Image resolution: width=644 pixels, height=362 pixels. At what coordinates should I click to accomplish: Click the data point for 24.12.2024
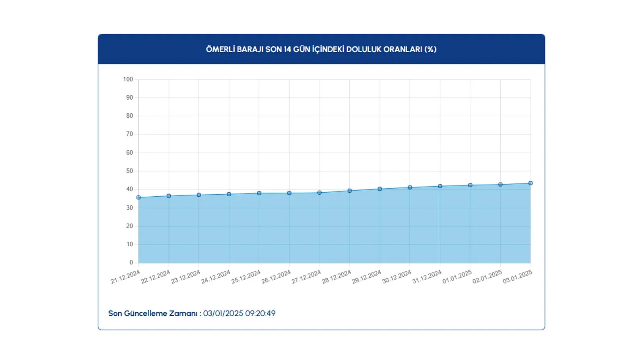click(x=229, y=194)
